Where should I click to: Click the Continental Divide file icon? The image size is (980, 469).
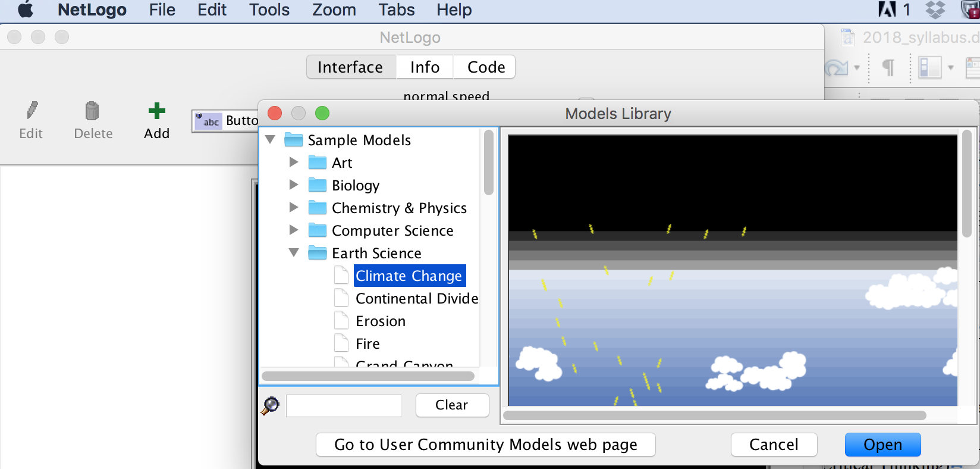[341, 298]
